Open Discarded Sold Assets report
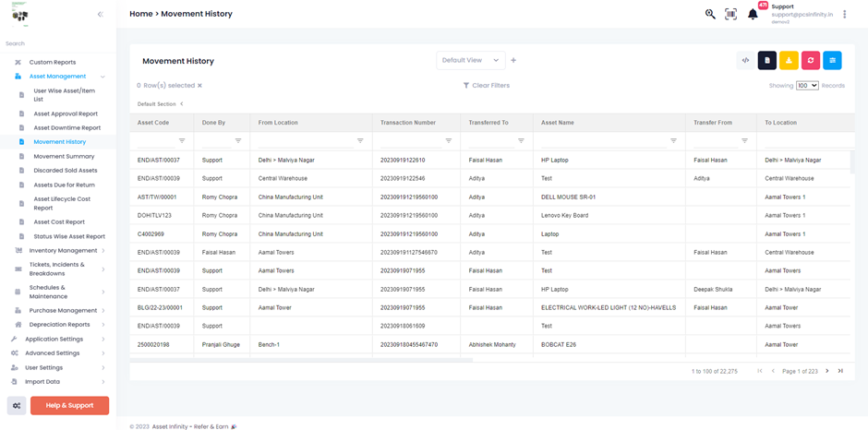868x430 pixels. tap(66, 171)
